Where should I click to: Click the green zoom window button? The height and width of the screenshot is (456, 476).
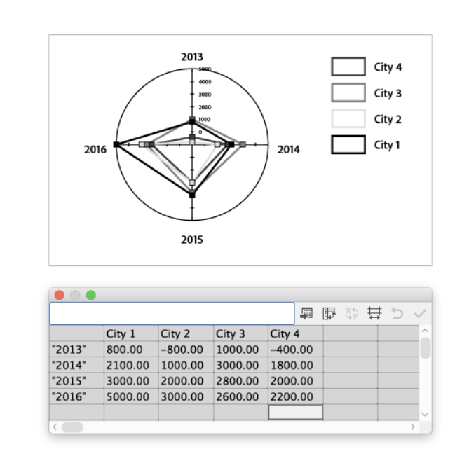click(x=90, y=295)
